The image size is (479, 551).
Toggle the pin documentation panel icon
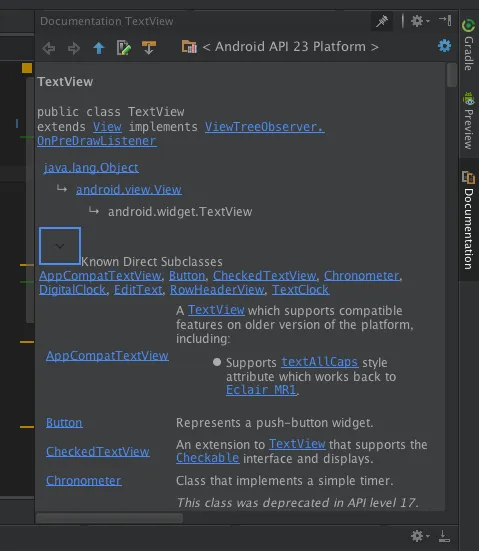(x=382, y=21)
